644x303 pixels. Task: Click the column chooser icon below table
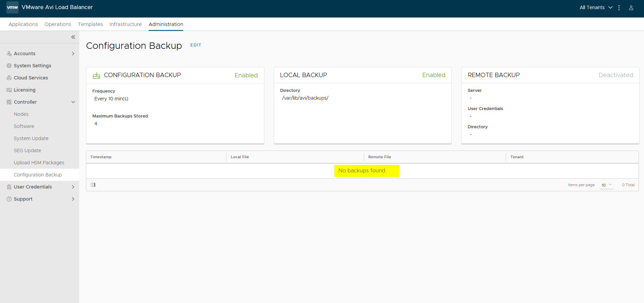pyautogui.click(x=93, y=185)
